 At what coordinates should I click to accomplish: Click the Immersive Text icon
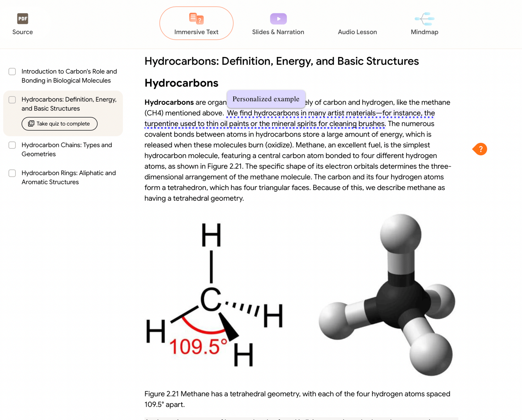tap(196, 18)
